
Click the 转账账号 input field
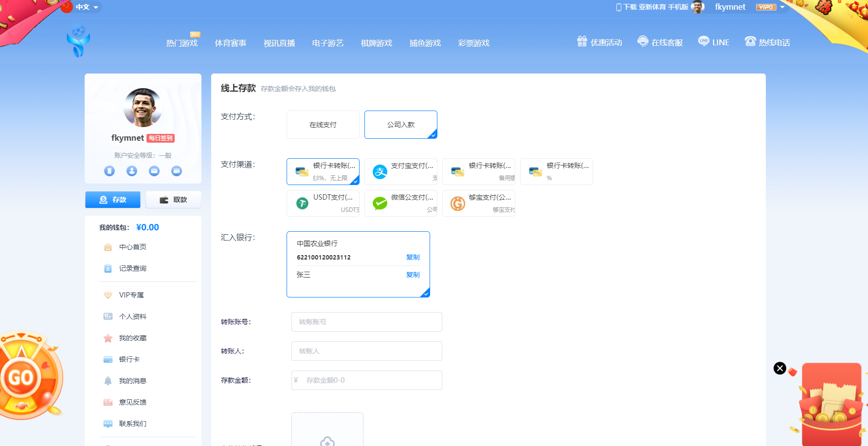[x=366, y=322]
